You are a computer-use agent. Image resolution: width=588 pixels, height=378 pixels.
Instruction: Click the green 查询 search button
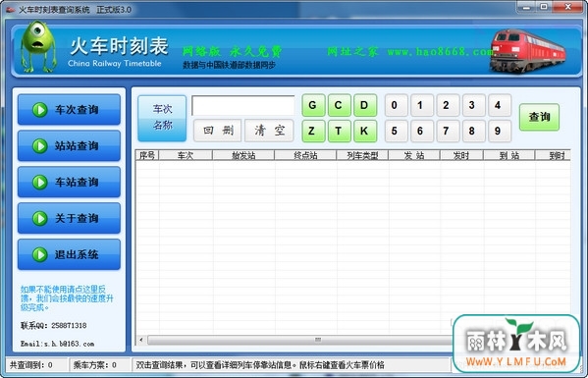click(x=539, y=117)
